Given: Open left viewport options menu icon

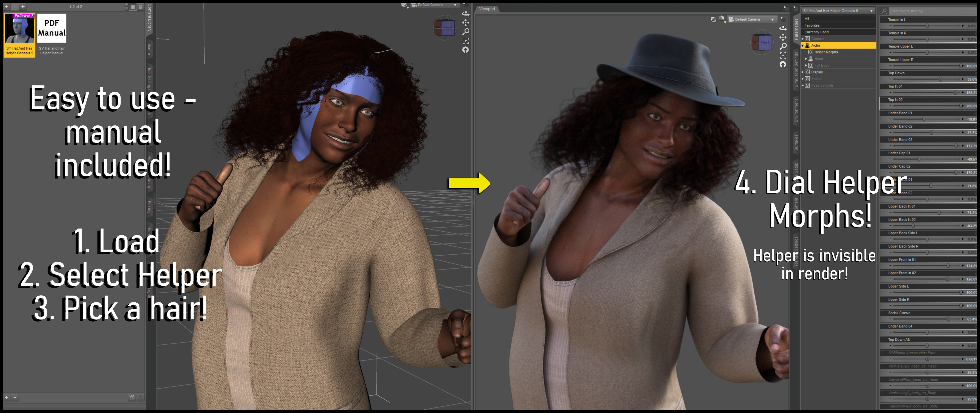Looking at the screenshot, I should [465, 5].
